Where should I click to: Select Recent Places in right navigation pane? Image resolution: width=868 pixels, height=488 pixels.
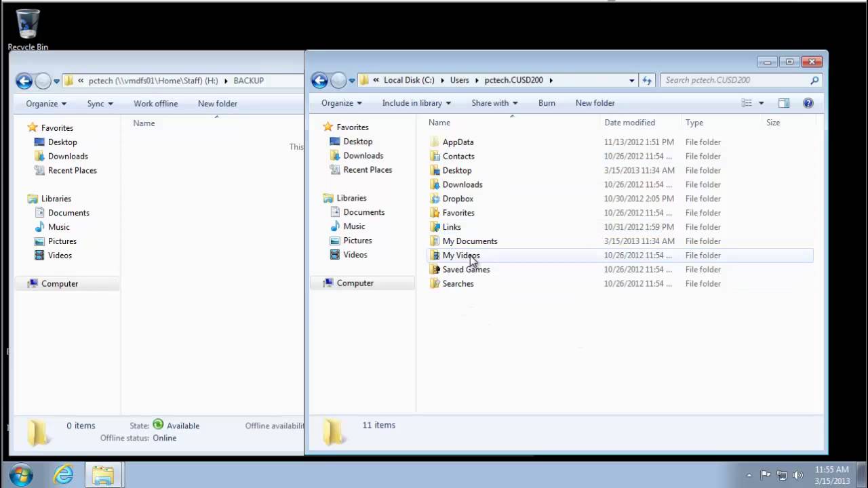(x=368, y=170)
